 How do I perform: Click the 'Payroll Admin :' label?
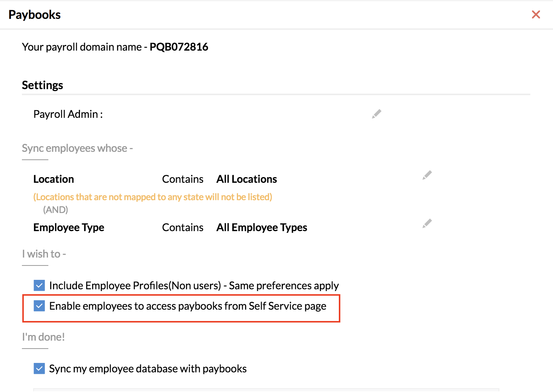(68, 114)
